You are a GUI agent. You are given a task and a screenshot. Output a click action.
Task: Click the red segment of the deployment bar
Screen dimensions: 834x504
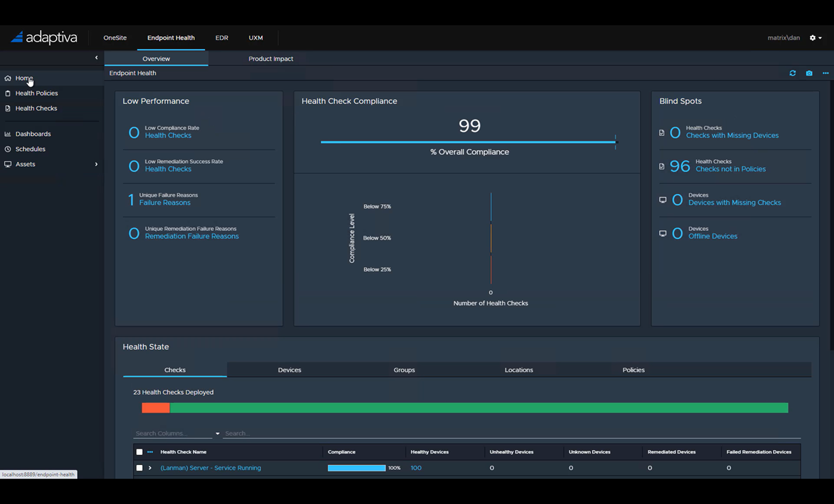154,408
